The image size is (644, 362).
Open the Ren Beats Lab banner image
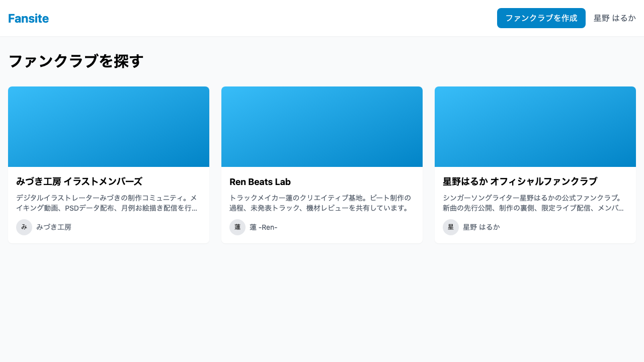click(x=322, y=127)
